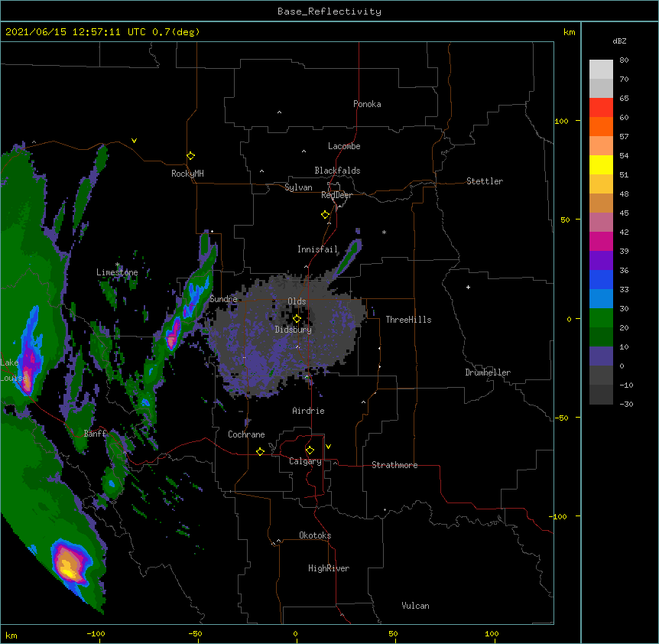The image size is (659, 644).
Task: Click the dBZ legend heading
Action: click(619, 41)
